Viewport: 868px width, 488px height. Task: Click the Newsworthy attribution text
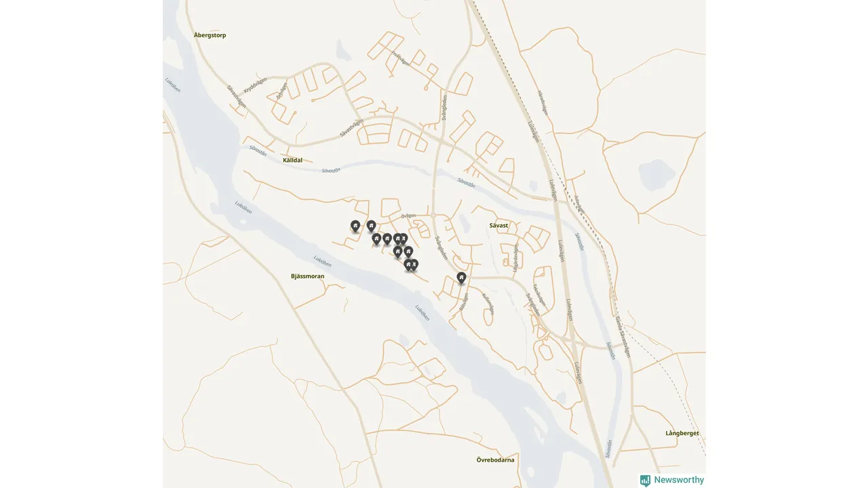679,480
